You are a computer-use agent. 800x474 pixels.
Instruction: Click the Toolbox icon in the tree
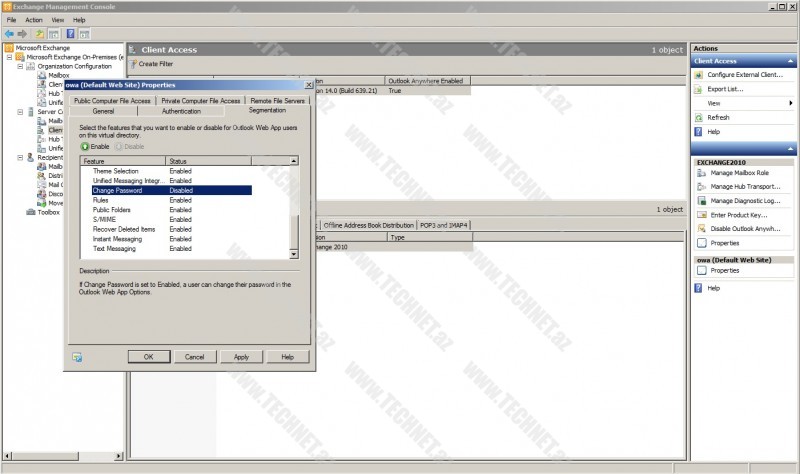pos(31,212)
